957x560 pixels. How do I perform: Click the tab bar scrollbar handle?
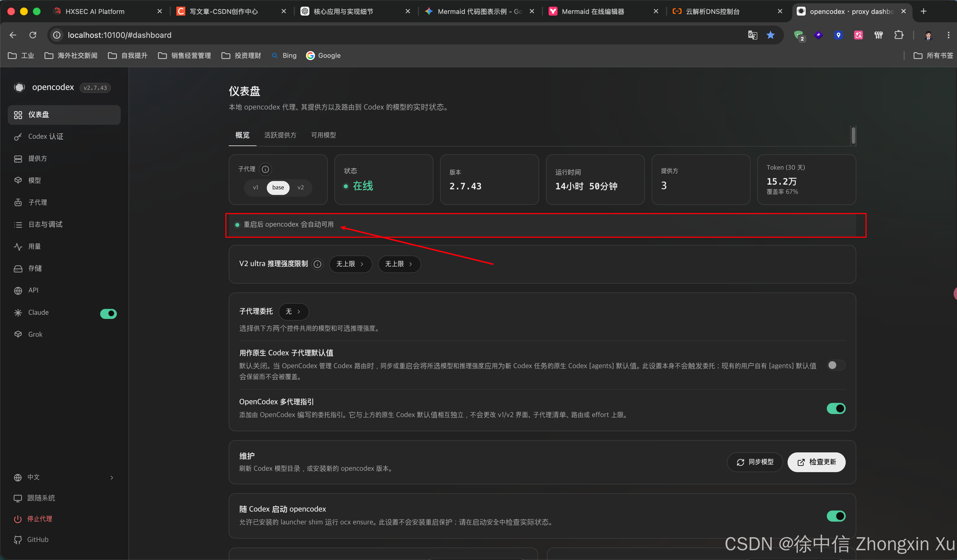[853, 135]
